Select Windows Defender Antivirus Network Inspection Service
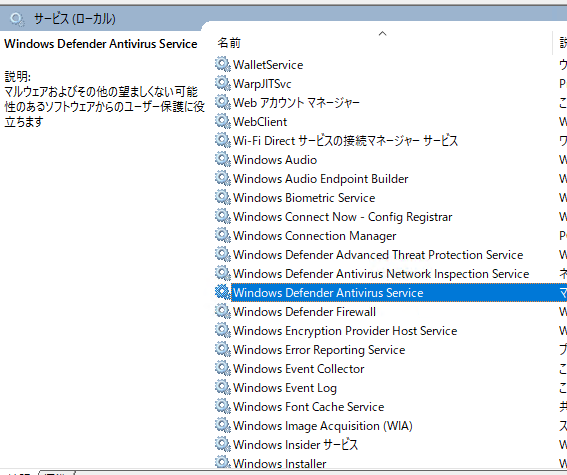Viewport: 567px width, 475px height. [x=381, y=274]
